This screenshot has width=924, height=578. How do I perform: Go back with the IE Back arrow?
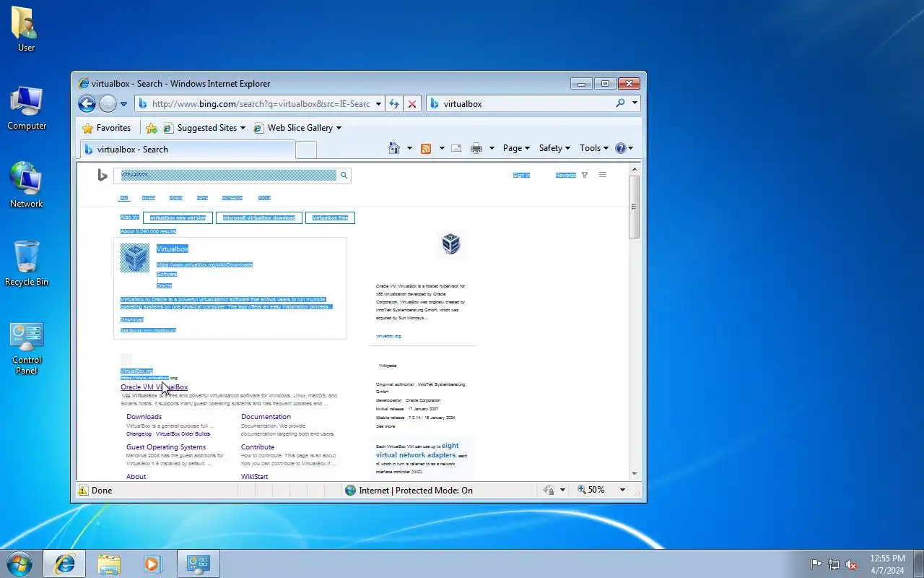tap(87, 104)
